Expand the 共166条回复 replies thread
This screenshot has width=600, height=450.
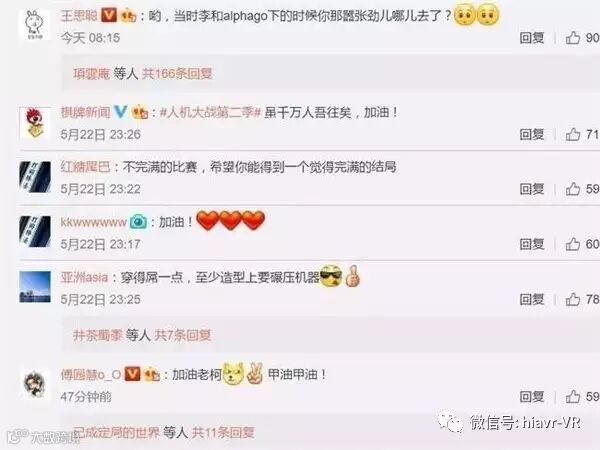[177, 73]
